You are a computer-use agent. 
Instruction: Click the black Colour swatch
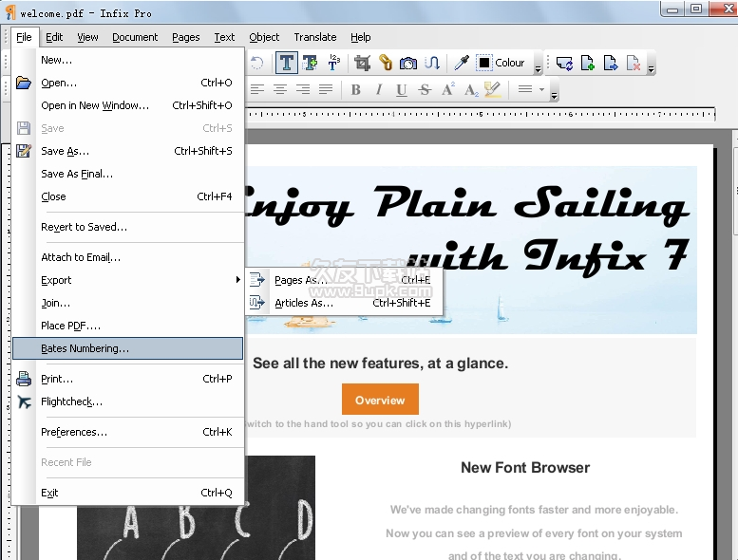click(x=483, y=63)
